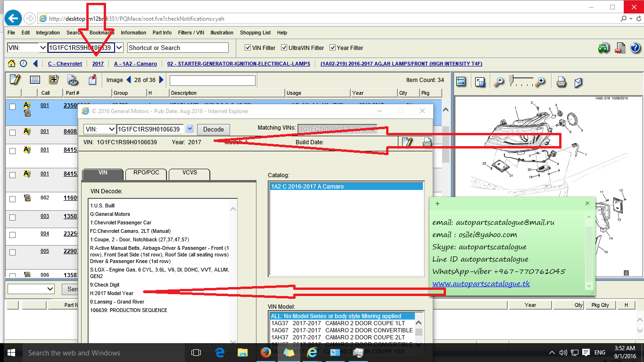
Task: Click the Home icon in breadcrumb bar
Action: tap(11, 64)
